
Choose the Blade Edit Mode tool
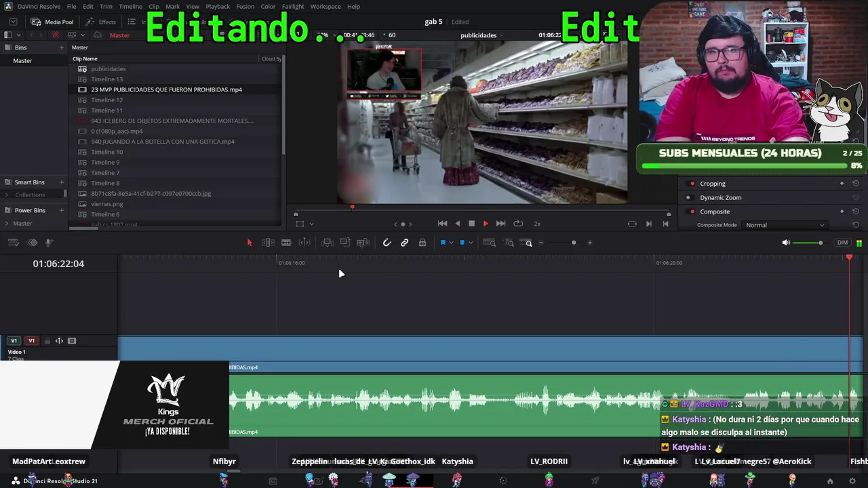pyautogui.click(x=286, y=243)
